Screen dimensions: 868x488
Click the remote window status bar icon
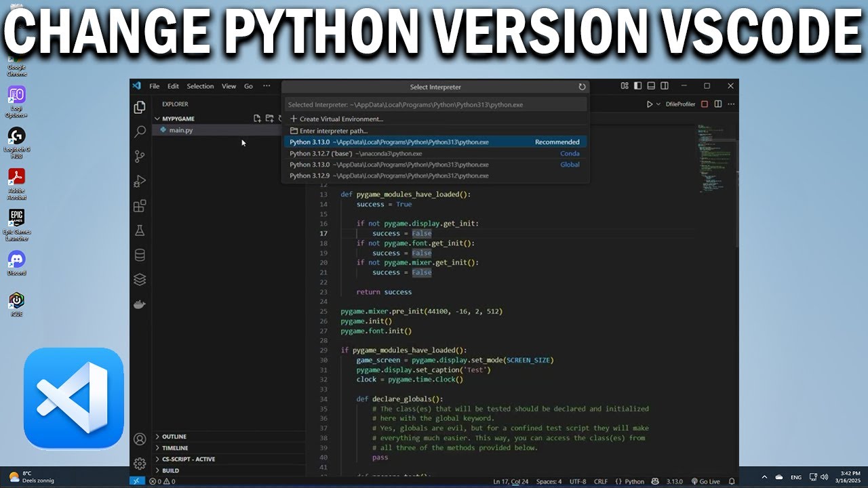click(138, 481)
